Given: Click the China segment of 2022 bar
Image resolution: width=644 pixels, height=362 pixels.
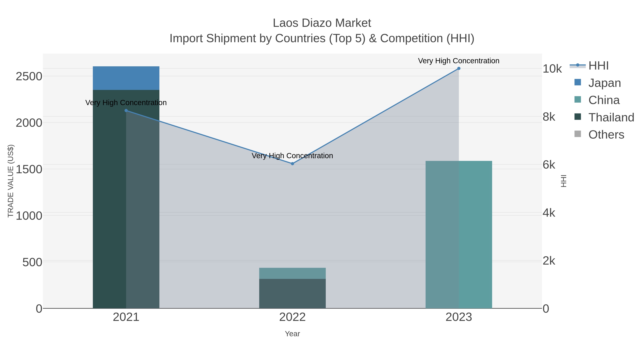Looking at the screenshot, I should click(292, 273).
